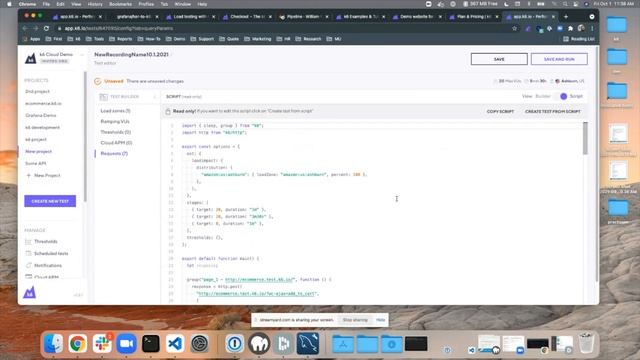Click CREATE TEST FROM SCRIPT
640x360 pixels.
pos(553,111)
